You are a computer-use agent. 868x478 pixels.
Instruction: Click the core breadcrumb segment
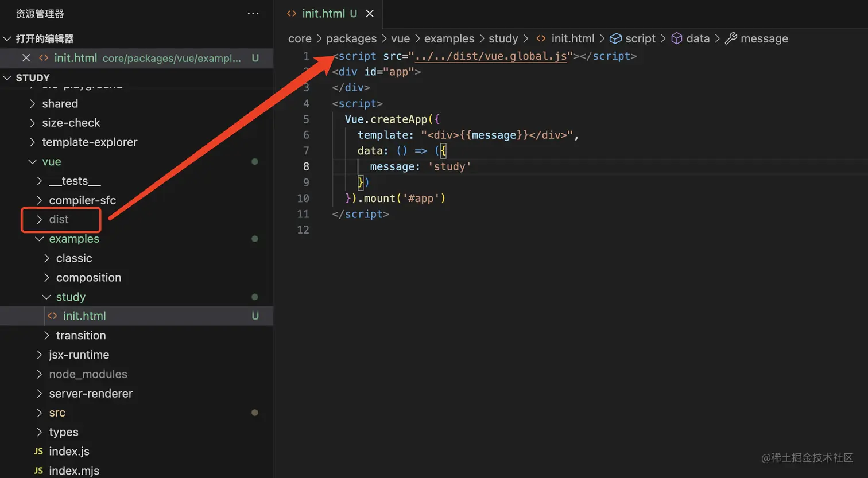click(300, 38)
